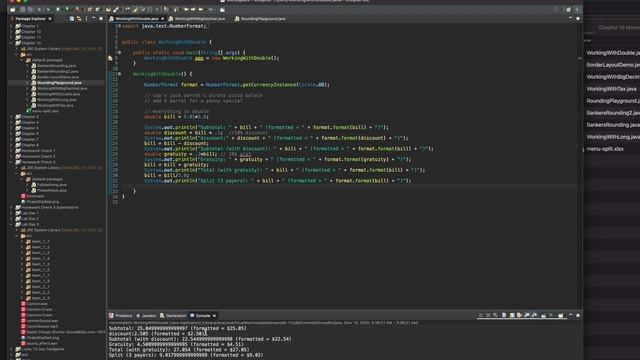
Task: Close the Console view tab
Action: (x=214, y=316)
